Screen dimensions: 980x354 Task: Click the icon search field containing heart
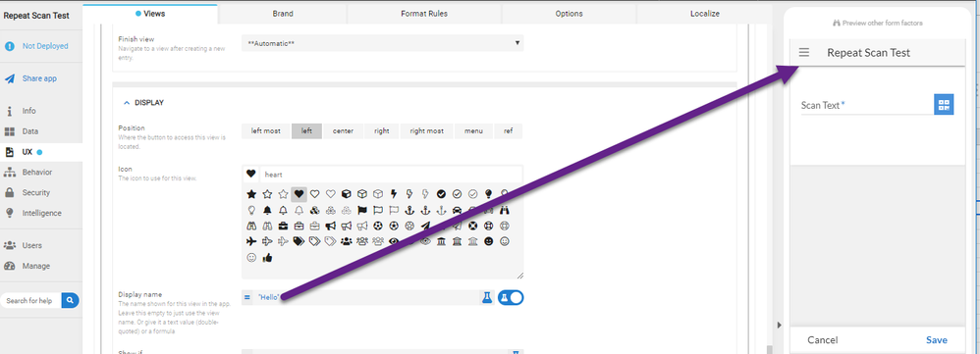pyautogui.click(x=391, y=175)
